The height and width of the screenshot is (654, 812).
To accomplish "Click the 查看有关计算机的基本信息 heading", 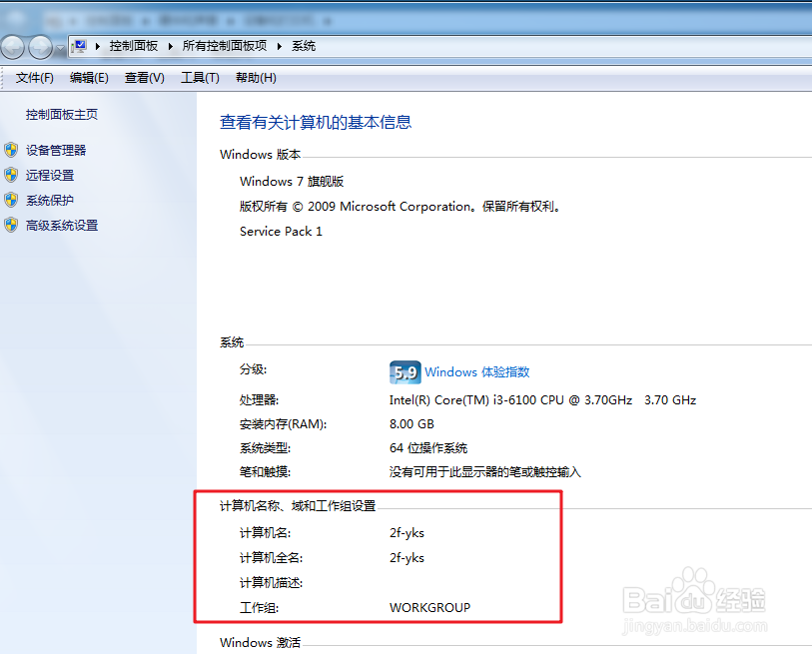I will (316, 122).
